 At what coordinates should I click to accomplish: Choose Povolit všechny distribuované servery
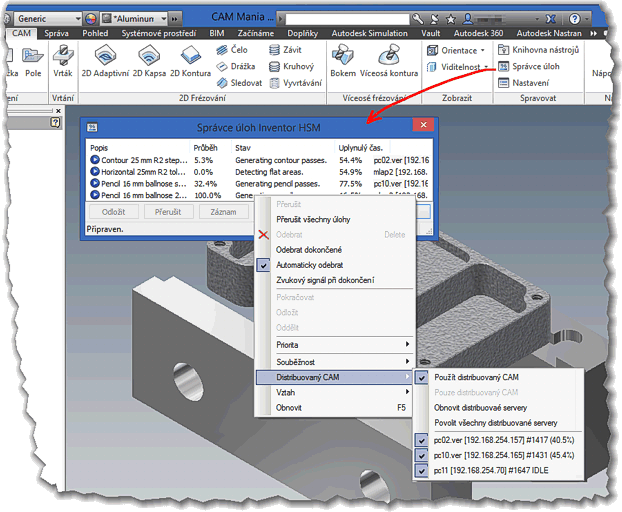click(496, 423)
